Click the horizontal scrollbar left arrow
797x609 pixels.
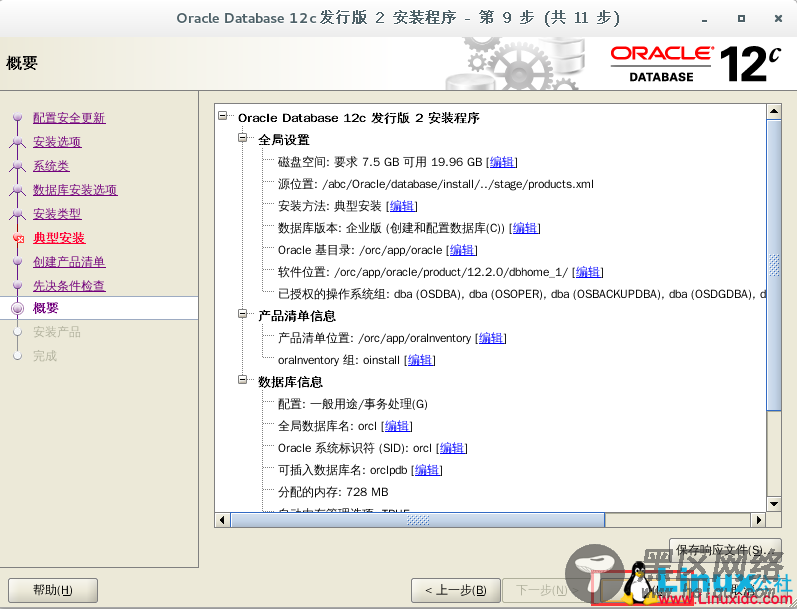pos(222,520)
